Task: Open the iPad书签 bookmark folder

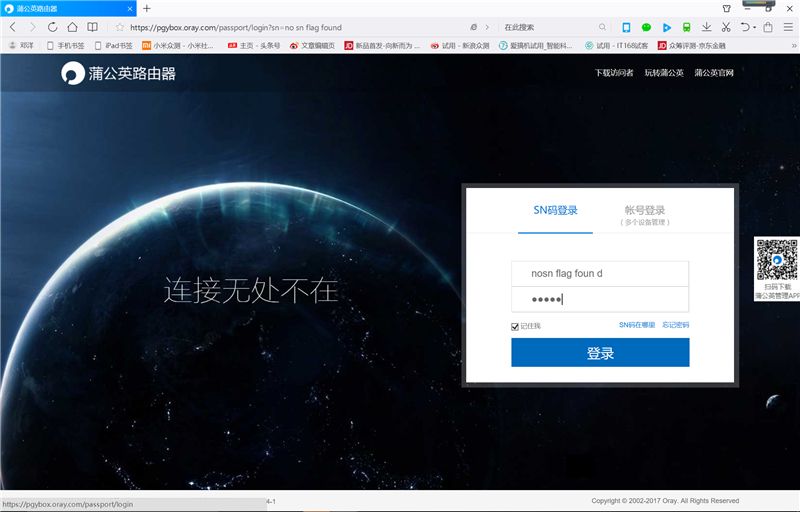Action: coord(113,45)
